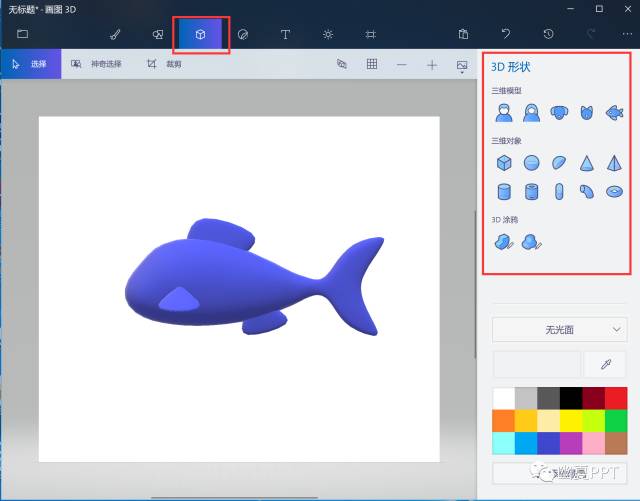Open the expand menu folder icon
The width and height of the screenshot is (640, 501).
click(22, 34)
